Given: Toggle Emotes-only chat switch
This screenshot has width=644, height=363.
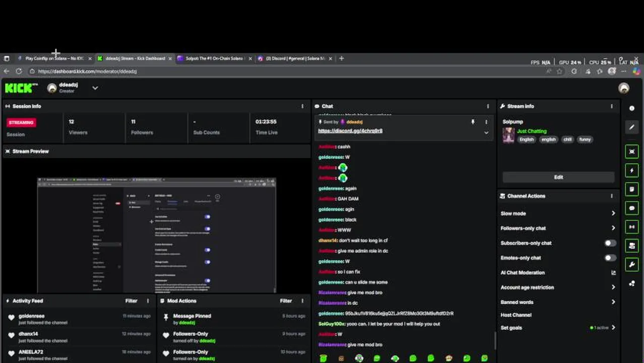Looking at the screenshot, I should 610,258.
